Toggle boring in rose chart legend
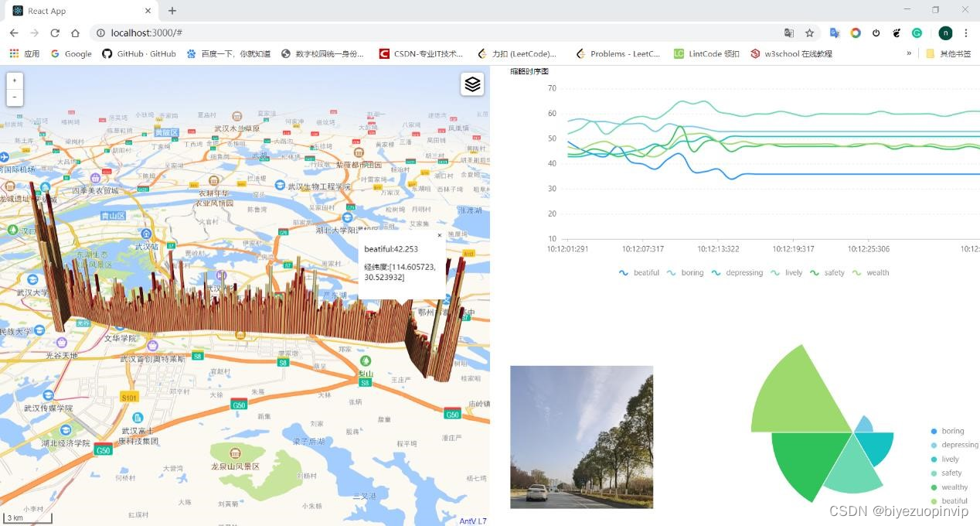This screenshot has width=980, height=526. (x=948, y=432)
